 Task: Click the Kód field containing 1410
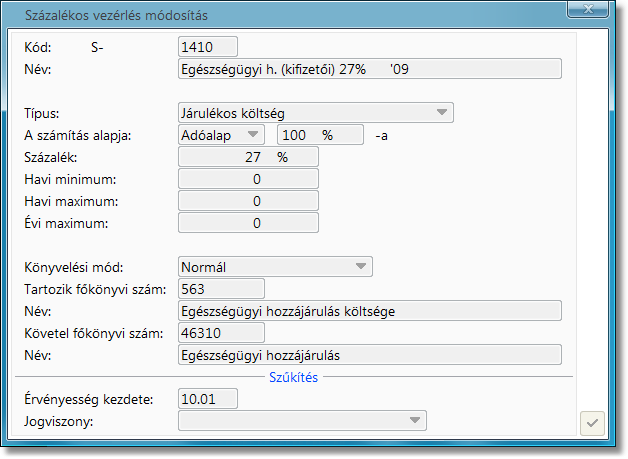coord(207,46)
